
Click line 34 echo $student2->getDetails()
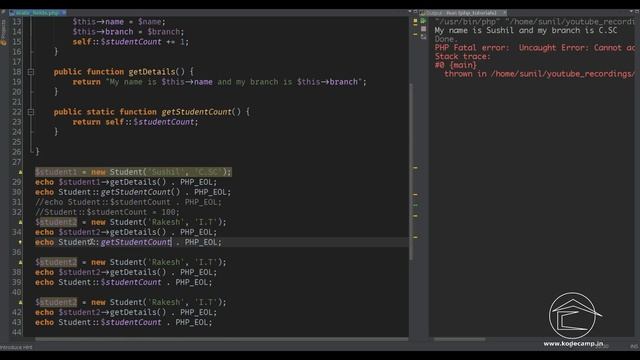(126, 232)
